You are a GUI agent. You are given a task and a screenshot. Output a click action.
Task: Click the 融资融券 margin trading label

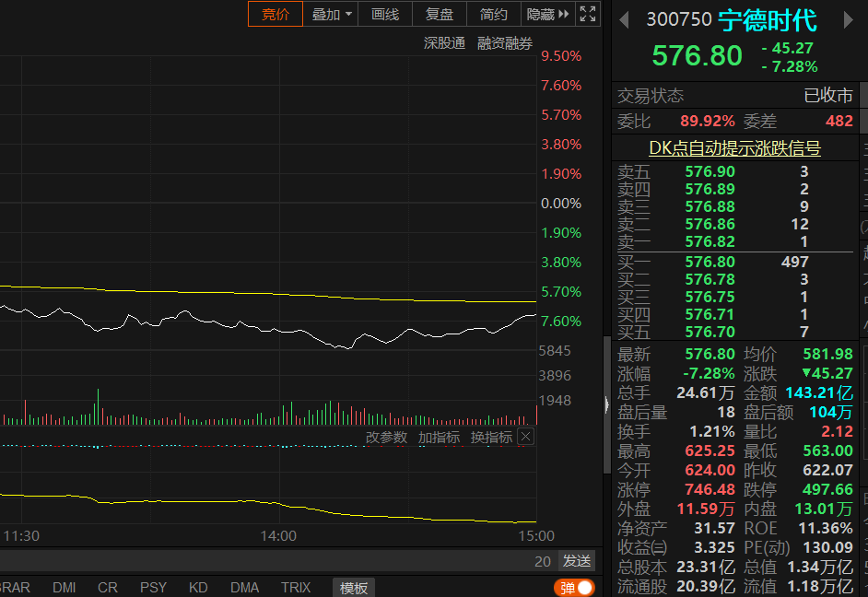coord(505,43)
